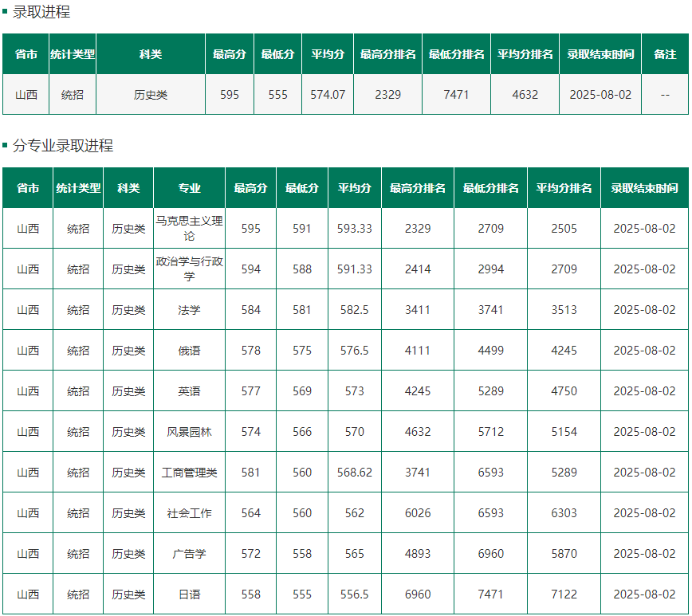
Task: Select the 594 highest score cell
Action: (x=250, y=269)
